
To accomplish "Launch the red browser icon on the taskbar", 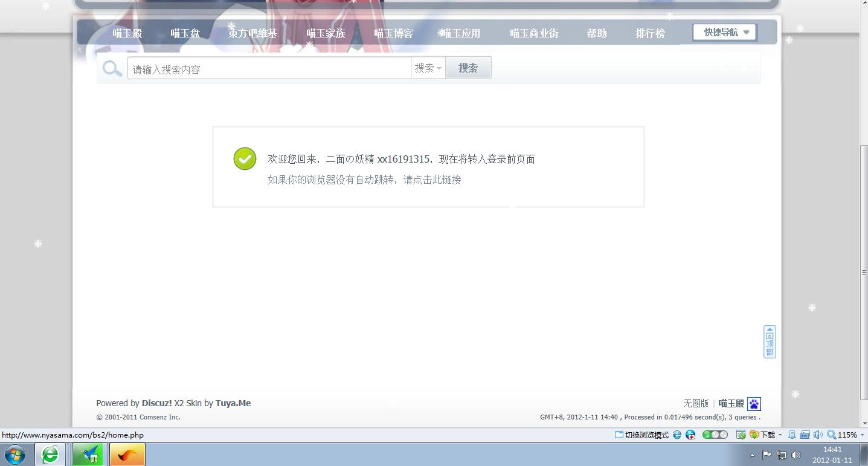I will (x=127, y=454).
